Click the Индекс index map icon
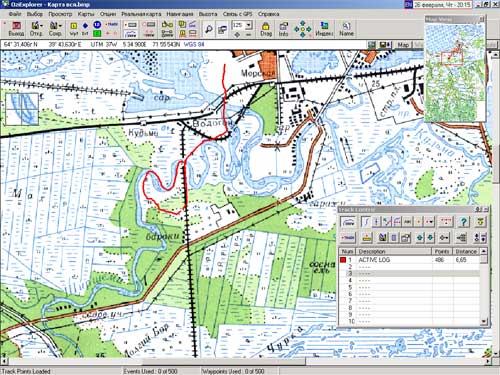 (324, 29)
